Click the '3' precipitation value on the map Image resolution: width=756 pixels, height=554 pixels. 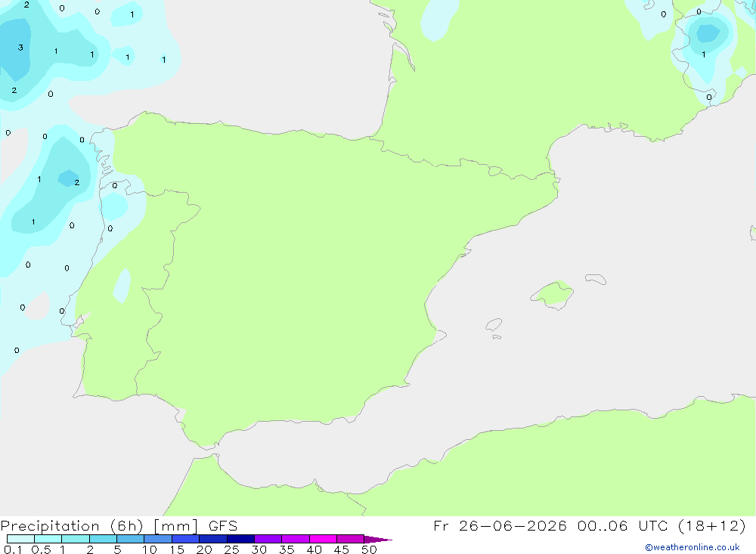[x=20, y=48]
